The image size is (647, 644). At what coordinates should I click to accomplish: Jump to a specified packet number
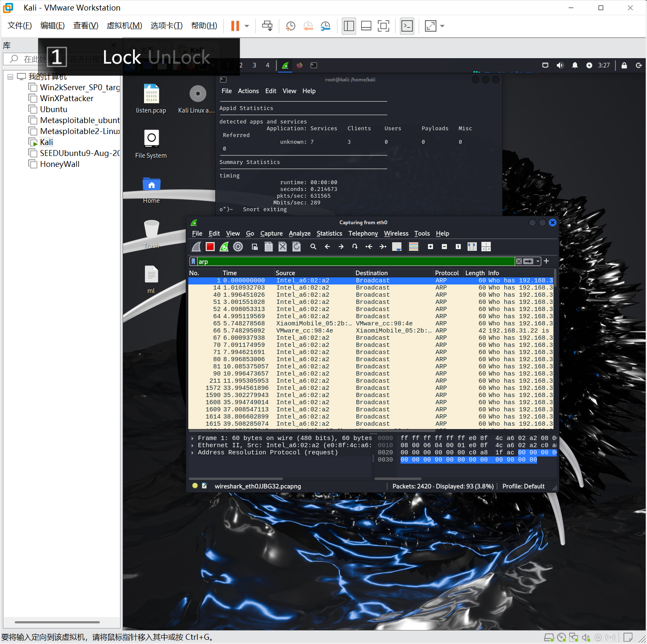(x=355, y=247)
